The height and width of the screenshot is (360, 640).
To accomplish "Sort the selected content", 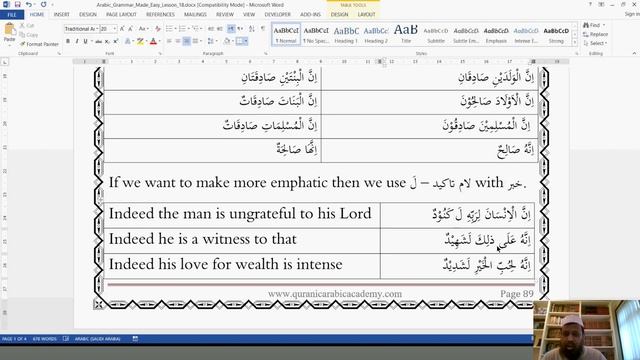I will pyautogui.click(x=252, y=29).
